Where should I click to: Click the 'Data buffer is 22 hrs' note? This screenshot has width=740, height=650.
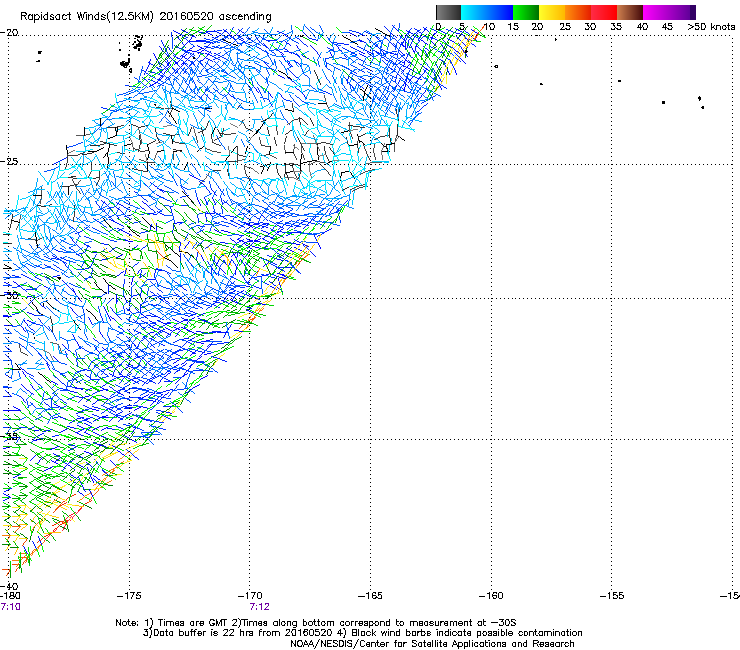point(362,633)
